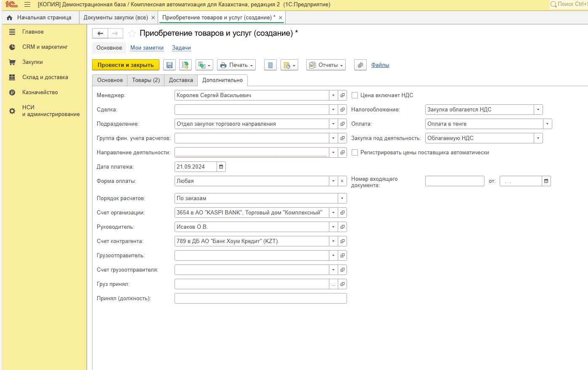Image resolution: width=588 pixels, height=370 pixels.
Task: Click the incoming document number field
Action: (454, 181)
